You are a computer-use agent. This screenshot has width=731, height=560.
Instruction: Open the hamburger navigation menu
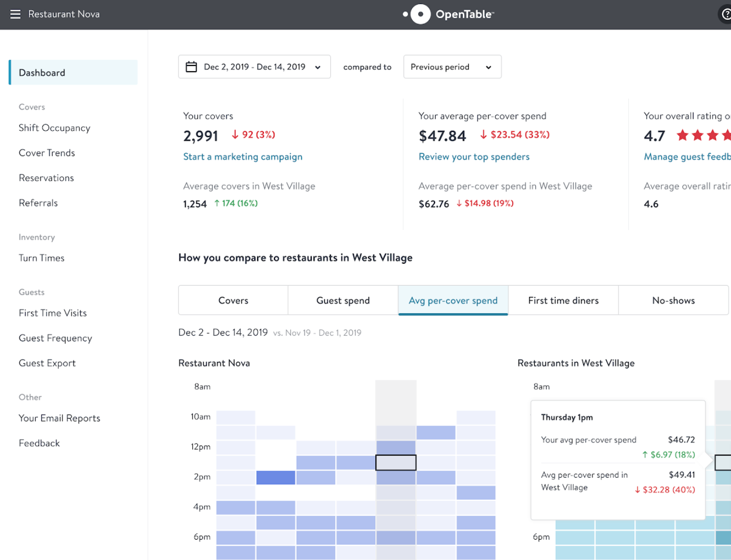point(15,14)
